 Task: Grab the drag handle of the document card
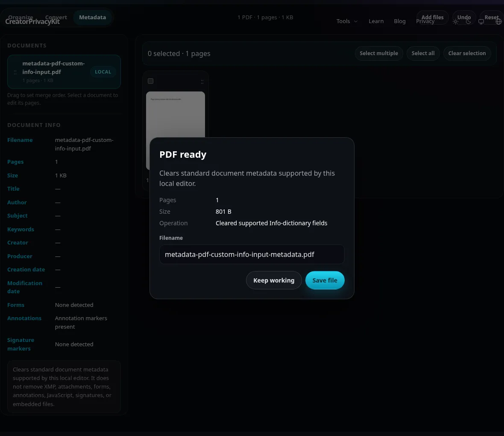(15, 72)
